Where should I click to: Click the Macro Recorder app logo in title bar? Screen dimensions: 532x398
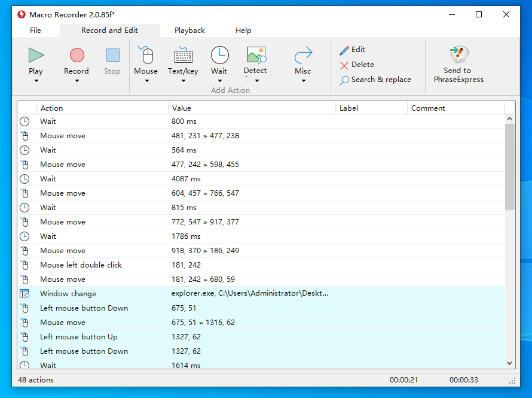(x=22, y=14)
